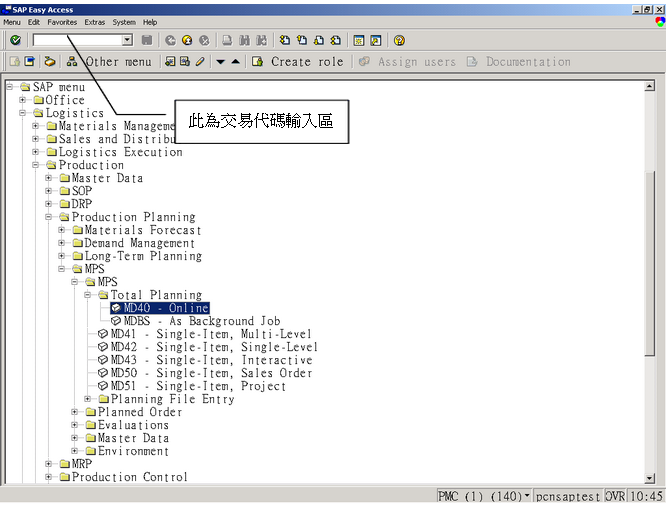Select MD41 - Single-Item, Multi-Level
Viewport: 666px width, 506px height.
point(205,334)
